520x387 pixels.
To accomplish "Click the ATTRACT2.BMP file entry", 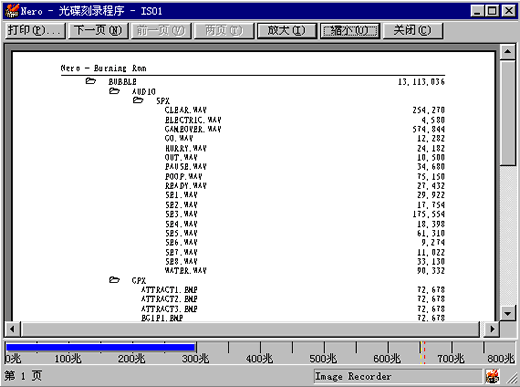I will [169, 299].
